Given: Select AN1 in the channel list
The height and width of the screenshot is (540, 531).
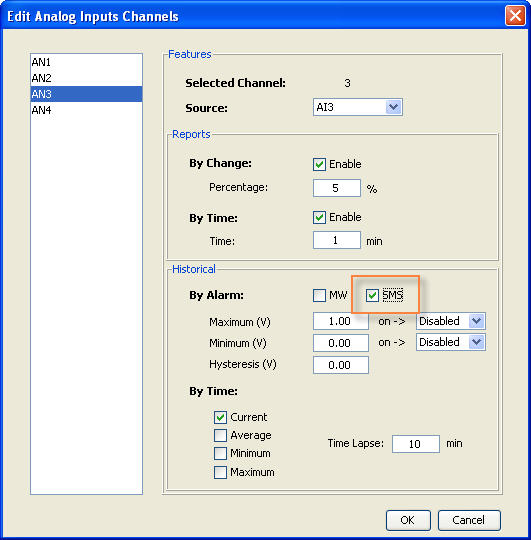Looking at the screenshot, I should click(x=86, y=62).
